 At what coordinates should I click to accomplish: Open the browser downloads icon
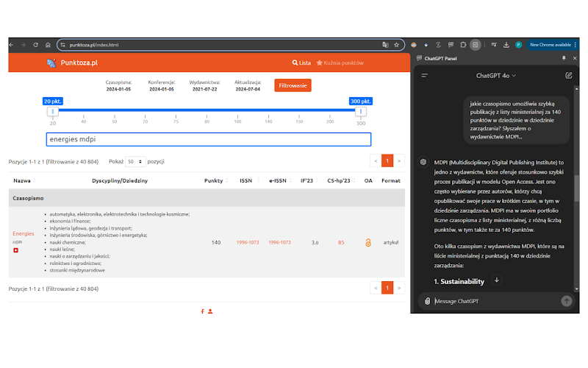click(x=506, y=45)
